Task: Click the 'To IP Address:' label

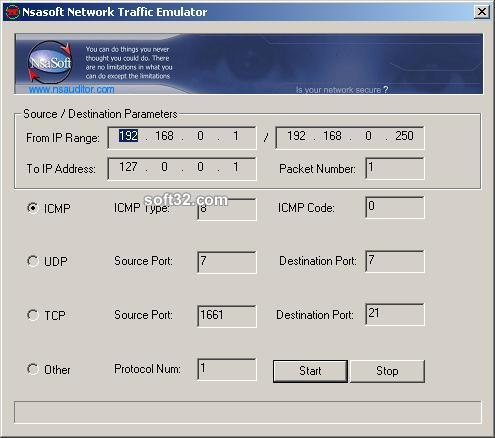Action: [61, 169]
